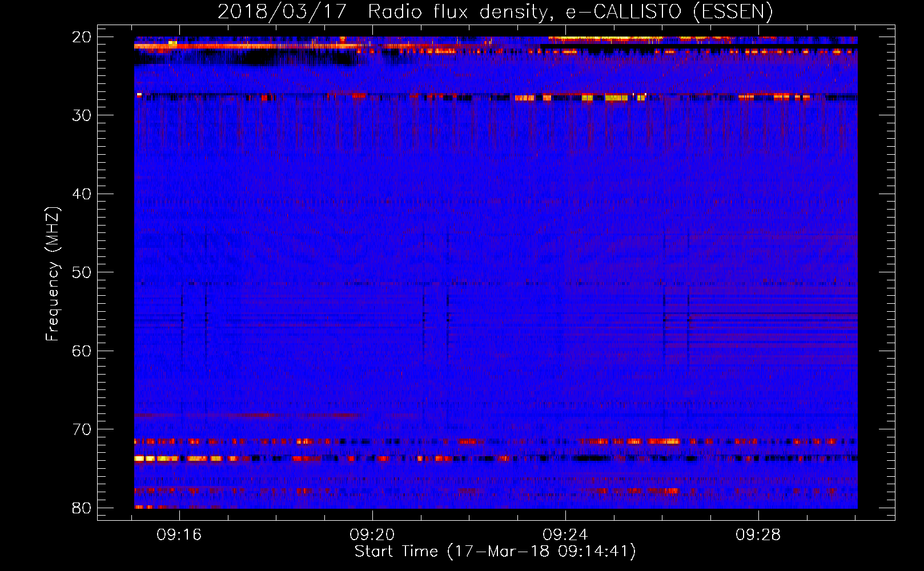Click the 'Start Time (17-Mar-18 09:14:41)' label
Image resolution: width=924 pixels, height=571 pixels.
tap(495, 552)
